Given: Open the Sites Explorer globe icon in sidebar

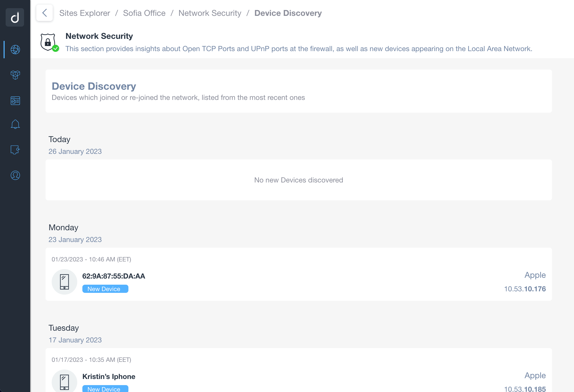Looking at the screenshot, I should coord(15,50).
